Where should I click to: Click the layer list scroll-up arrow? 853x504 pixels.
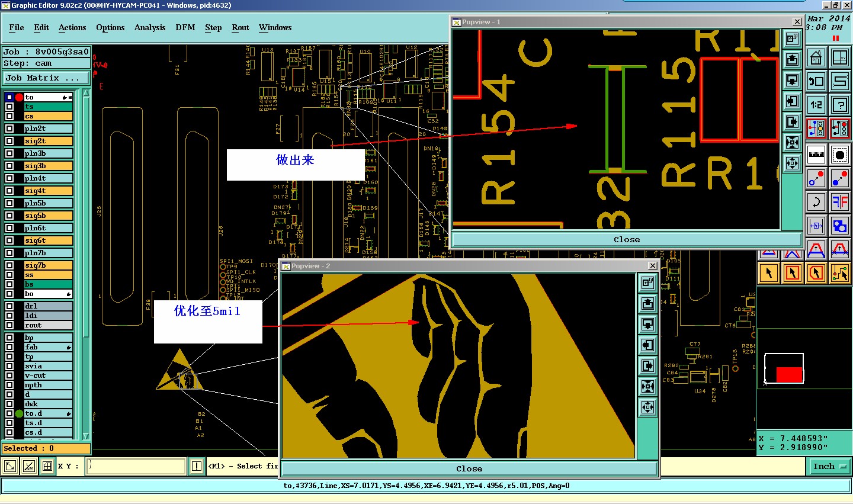pos(86,93)
